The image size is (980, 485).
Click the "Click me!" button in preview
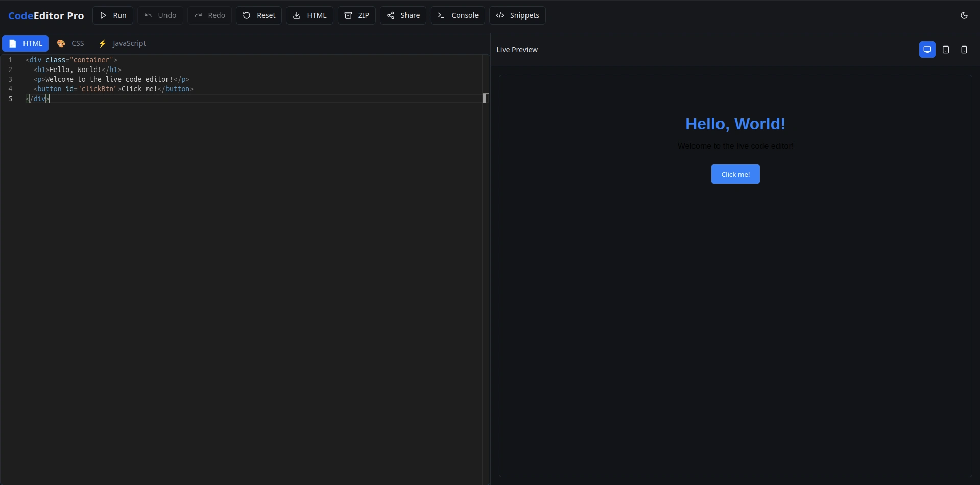pos(735,174)
